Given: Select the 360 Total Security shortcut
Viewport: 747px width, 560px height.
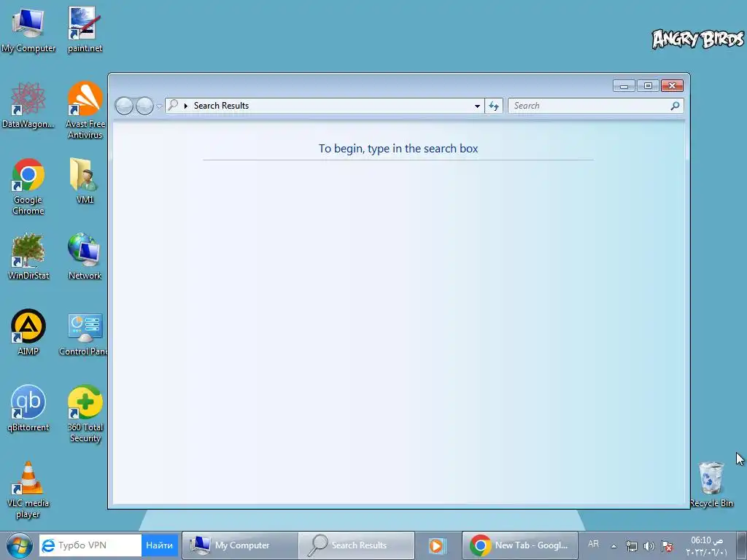Looking at the screenshot, I should point(85,413).
